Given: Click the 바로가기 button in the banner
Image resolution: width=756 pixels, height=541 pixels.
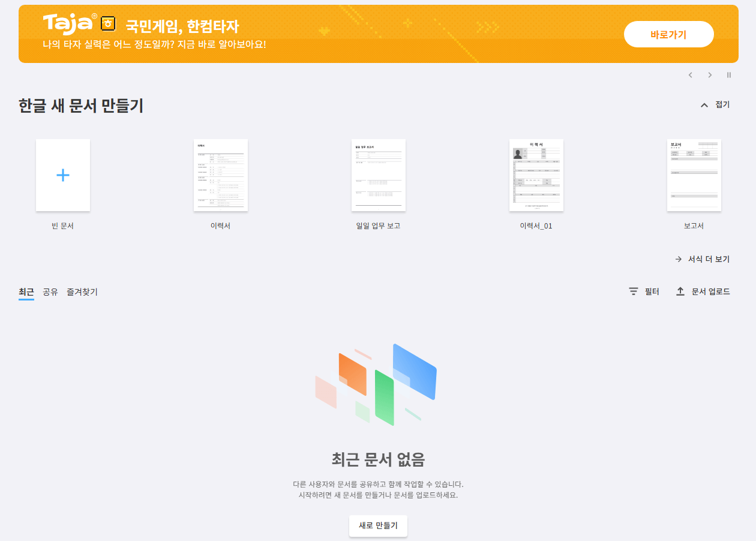Looking at the screenshot, I should click(x=668, y=34).
